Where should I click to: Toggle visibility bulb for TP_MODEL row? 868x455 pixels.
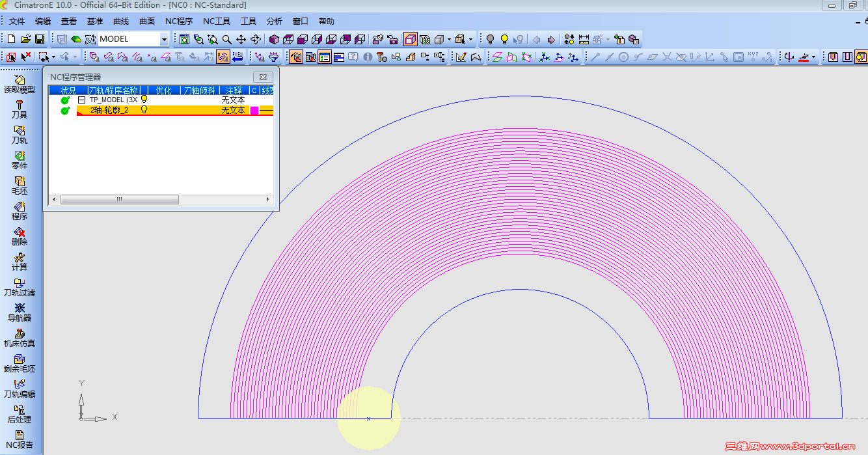[144, 100]
